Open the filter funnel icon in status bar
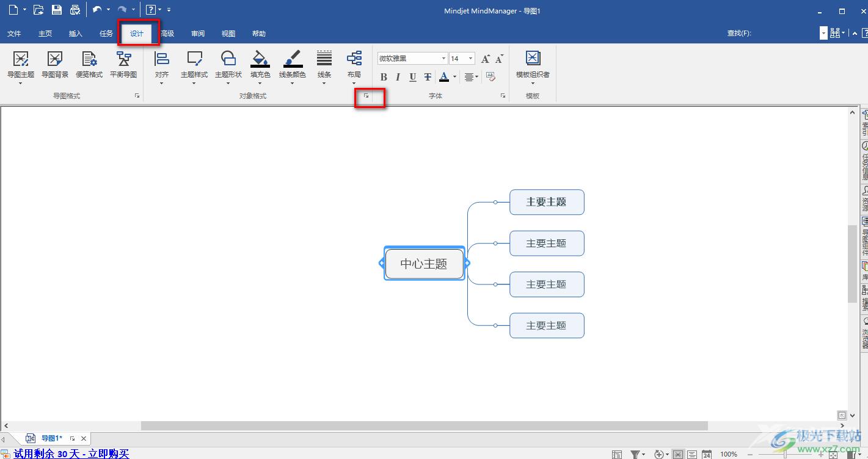This screenshot has height=459, width=868. point(635,454)
